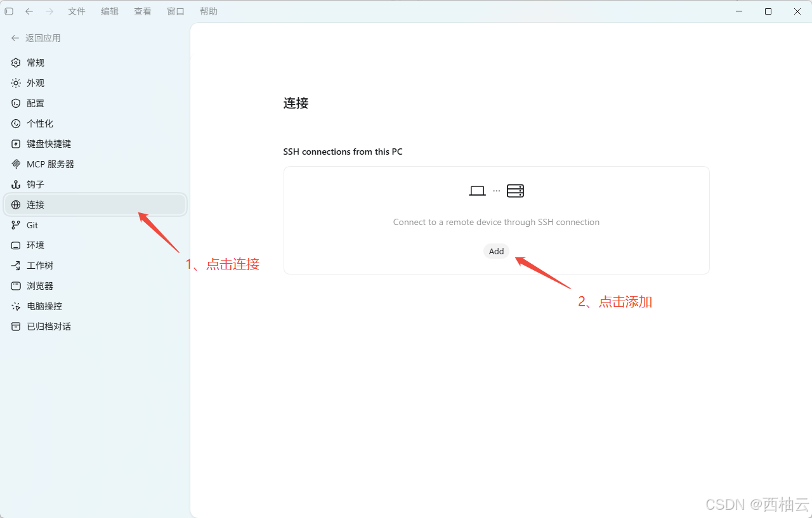Click the 钩子 anchor icon
812x518 pixels.
16,185
